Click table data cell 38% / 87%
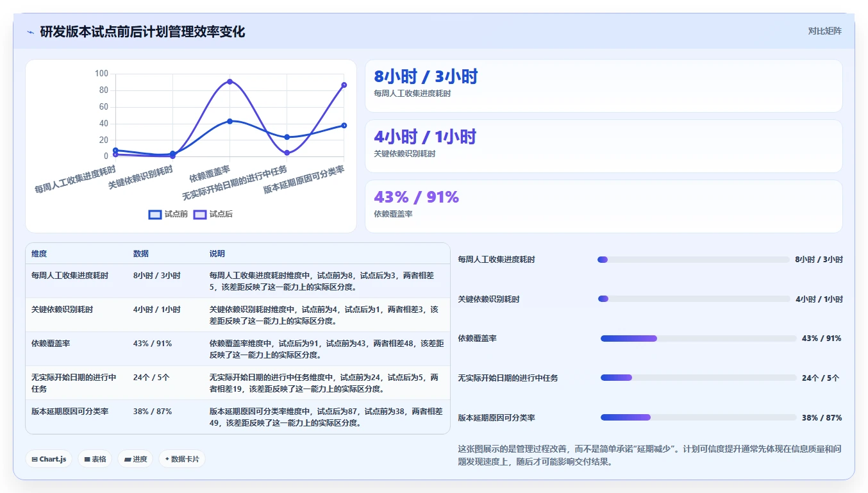The height and width of the screenshot is (493, 868). coord(153,412)
